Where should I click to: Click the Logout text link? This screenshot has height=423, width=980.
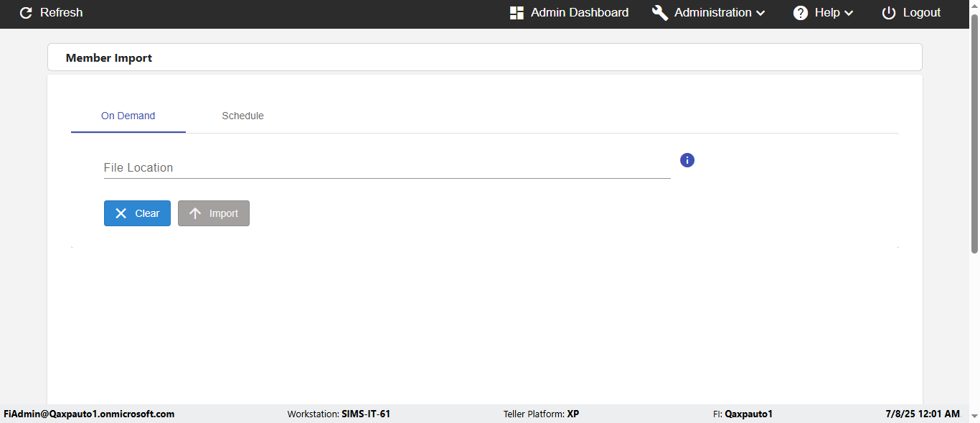point(922,13)
